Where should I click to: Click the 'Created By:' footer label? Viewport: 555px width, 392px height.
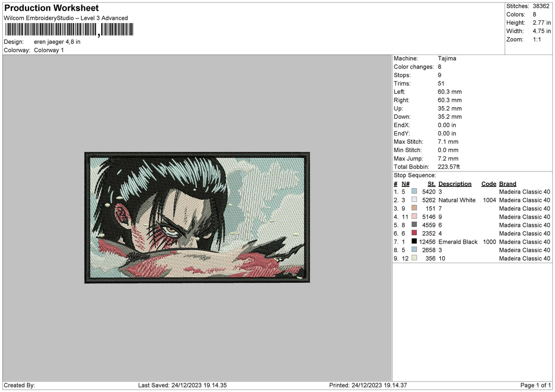click(19, 385)
